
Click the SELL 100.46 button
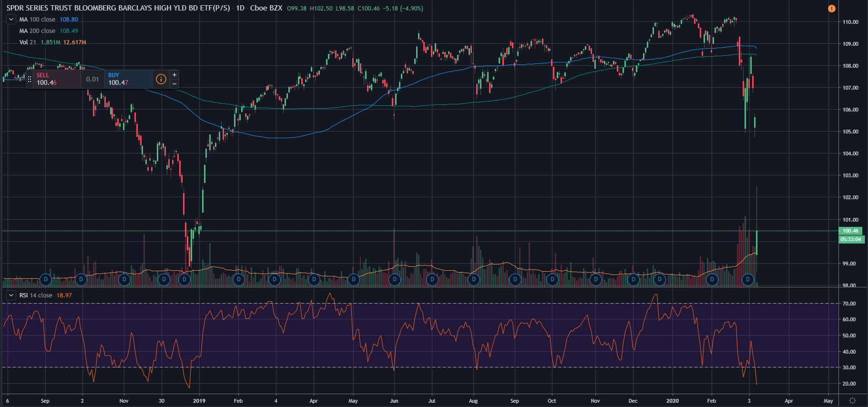53,79
